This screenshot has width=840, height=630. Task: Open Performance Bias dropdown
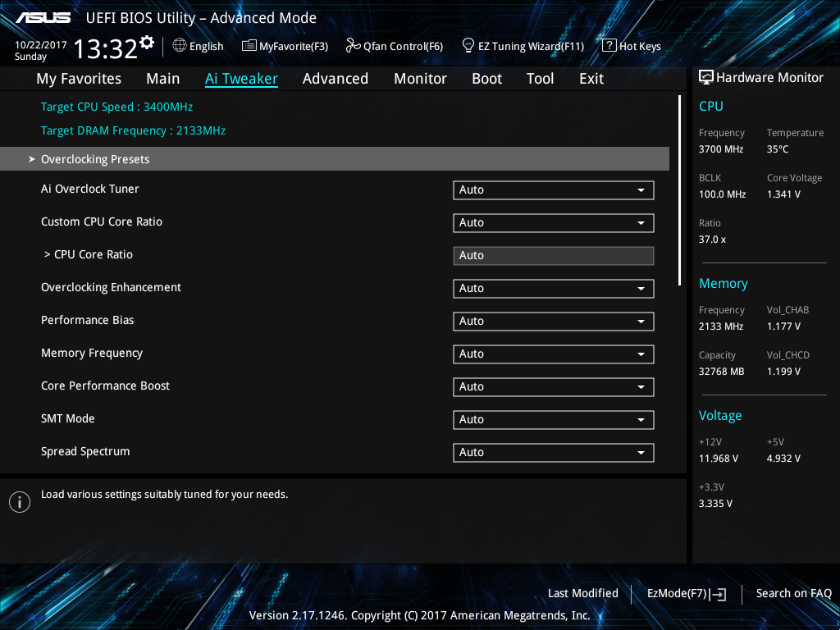(x=554, y=322)
